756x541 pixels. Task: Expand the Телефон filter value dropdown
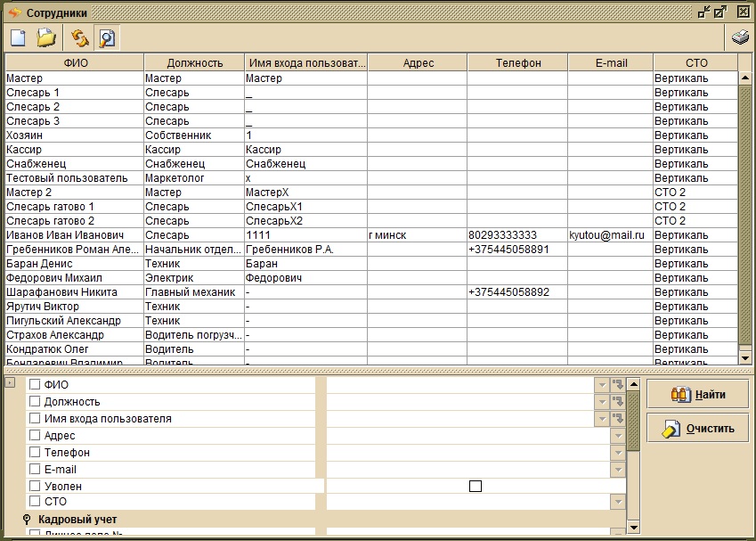[x=618, y=452]
